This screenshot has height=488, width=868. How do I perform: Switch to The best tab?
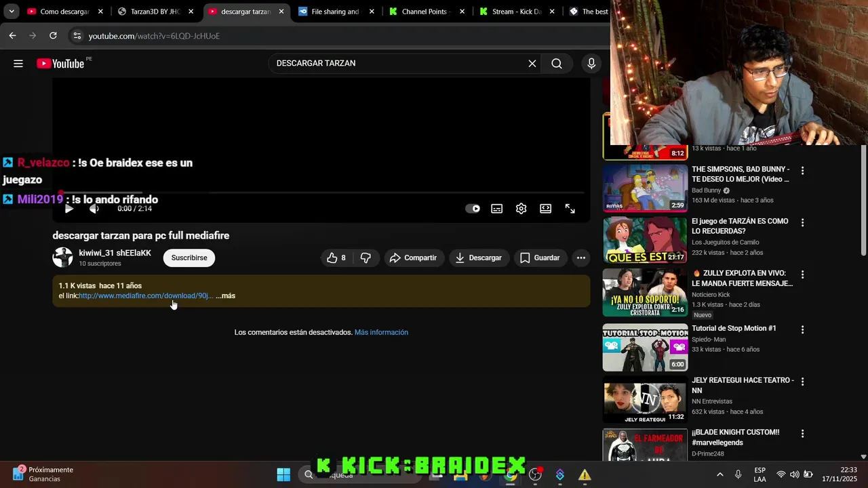click(x=587, y=12)
